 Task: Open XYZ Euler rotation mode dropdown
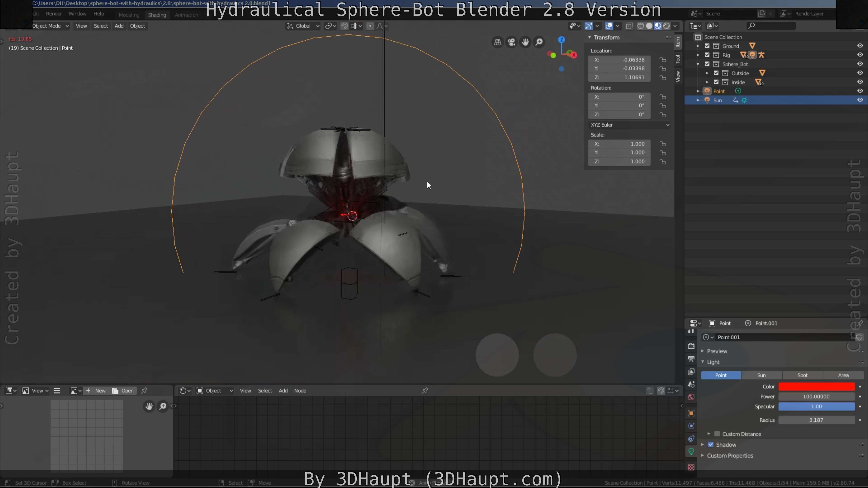pos(630,125)
